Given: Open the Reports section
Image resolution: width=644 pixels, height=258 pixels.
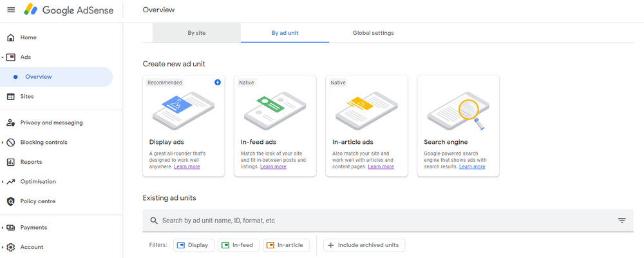Looking at the screenshot, I should point(31,162).
